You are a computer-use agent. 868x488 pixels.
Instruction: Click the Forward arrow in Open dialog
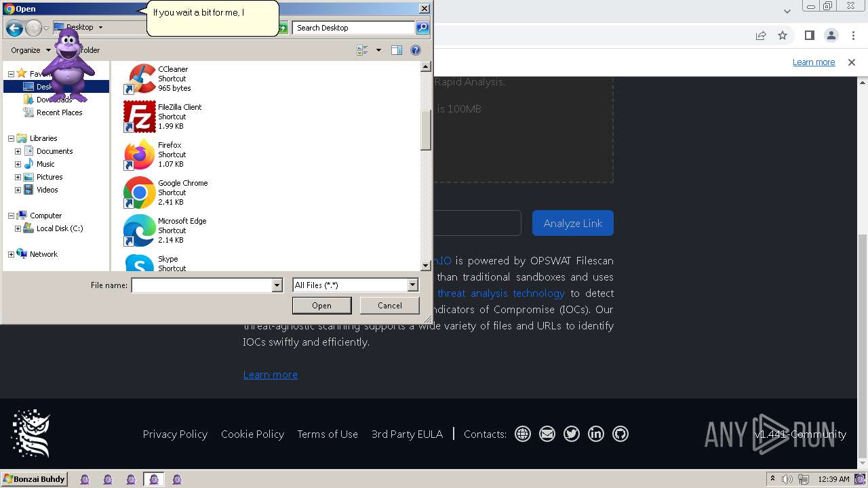(x=33, y=28)
